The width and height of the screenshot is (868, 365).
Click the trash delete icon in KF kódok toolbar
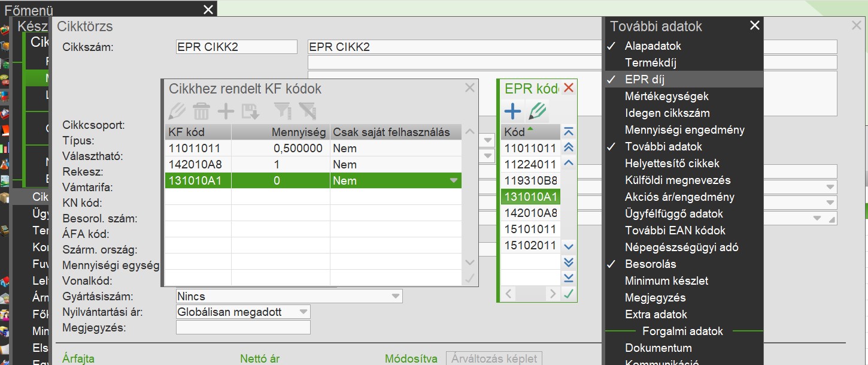201,111
